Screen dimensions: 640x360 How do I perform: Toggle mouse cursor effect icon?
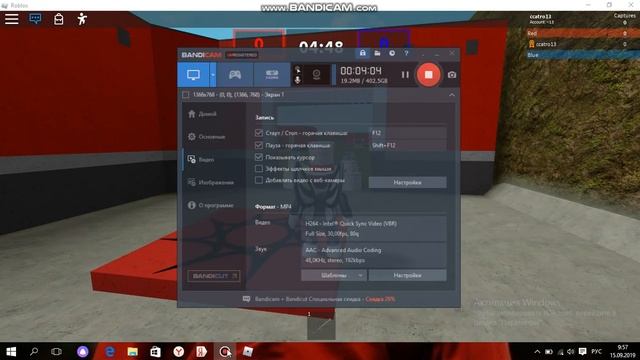(x=298, y=69)
